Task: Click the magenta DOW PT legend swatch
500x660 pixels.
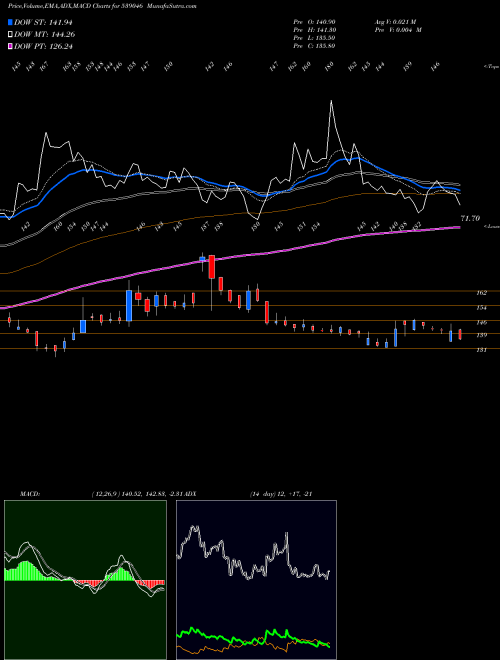Action: coord(10,46)
